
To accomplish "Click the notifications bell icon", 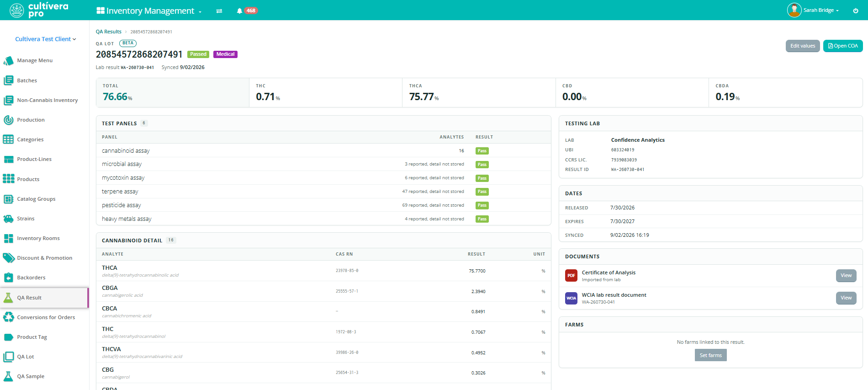I will pos(239,11).
